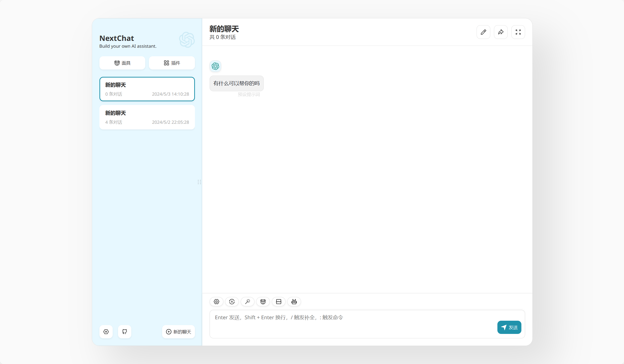This screenshot has width=624, height=364.
Task: Open chat settings gear above the input
Action: point(216,302)
